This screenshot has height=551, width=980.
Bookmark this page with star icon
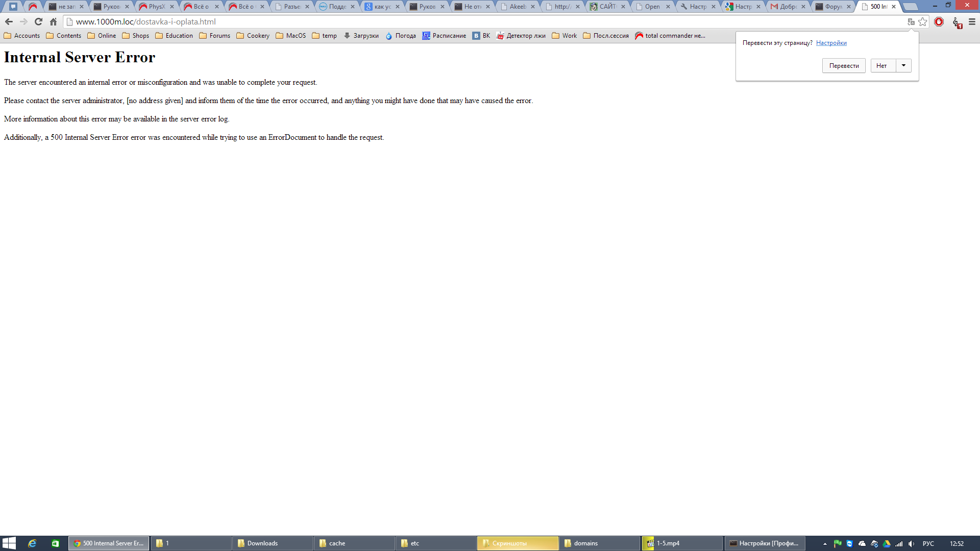click(x=922, y=22)
